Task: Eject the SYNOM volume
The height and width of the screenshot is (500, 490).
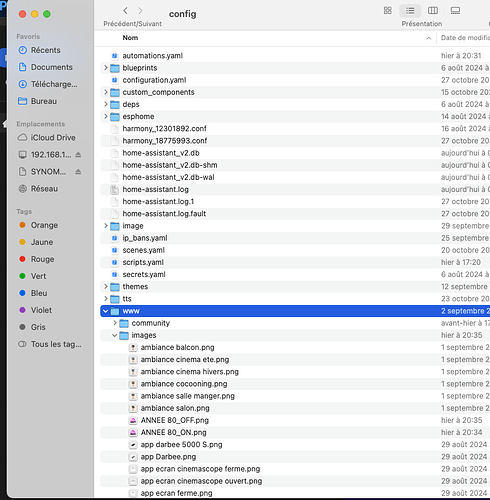Action: 78,172
